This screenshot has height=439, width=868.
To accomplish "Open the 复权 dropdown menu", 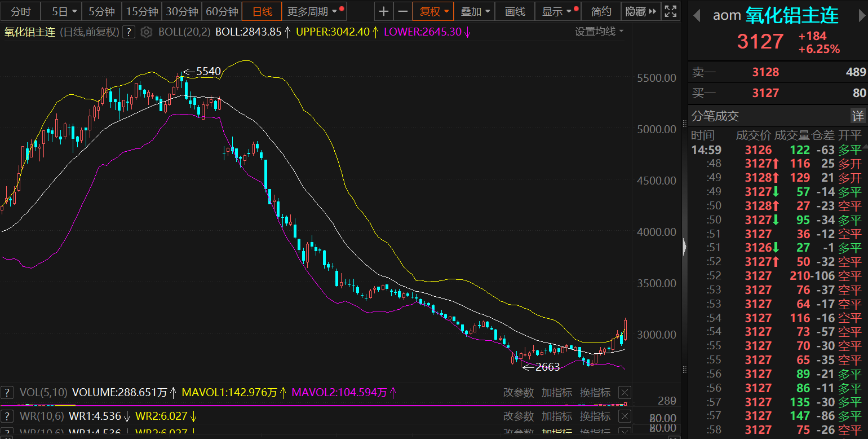I will tap(435, 11).
